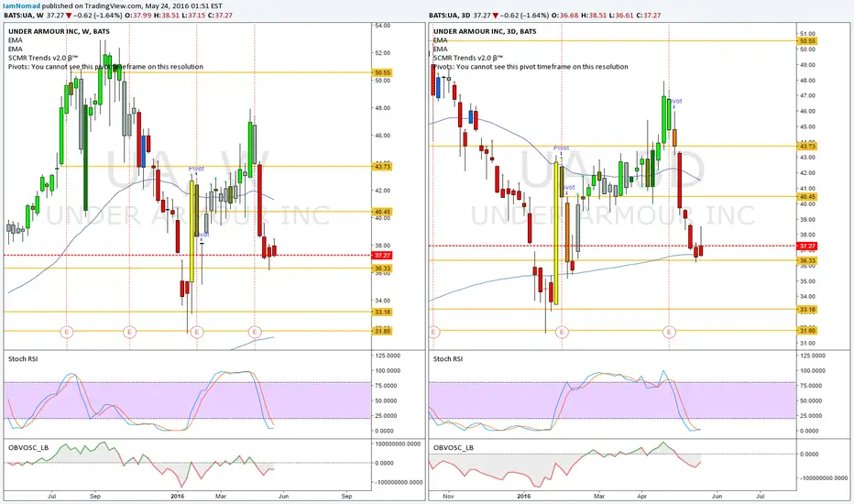854x504 pixels.
Task: Click the 43.73 price label on 3D chart
Action: pyautogui.click(x=807, y=146)
